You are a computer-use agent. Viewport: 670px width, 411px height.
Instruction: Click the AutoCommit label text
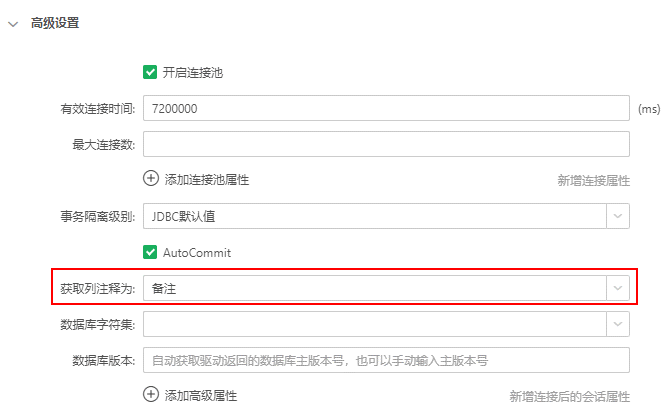point(197,253)
